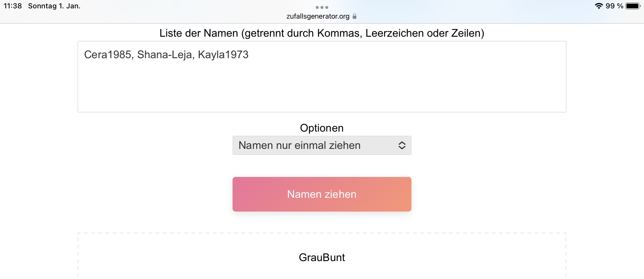This screenshot has height=279, width=644.
Task: Click the drawn result GrauBunt
Action: (322, 257)
